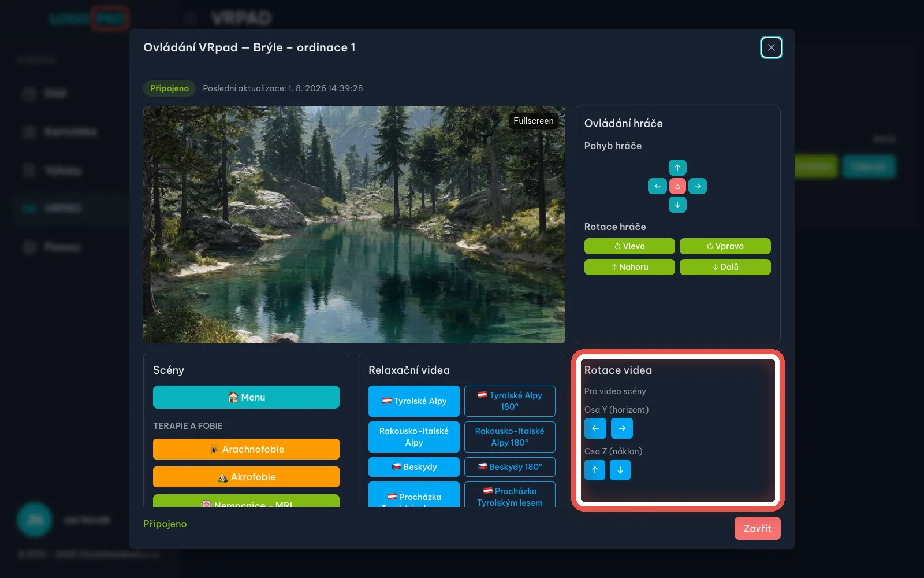
Task: Click the Relaxační videa heading
Action: click(x=409, y=370)
